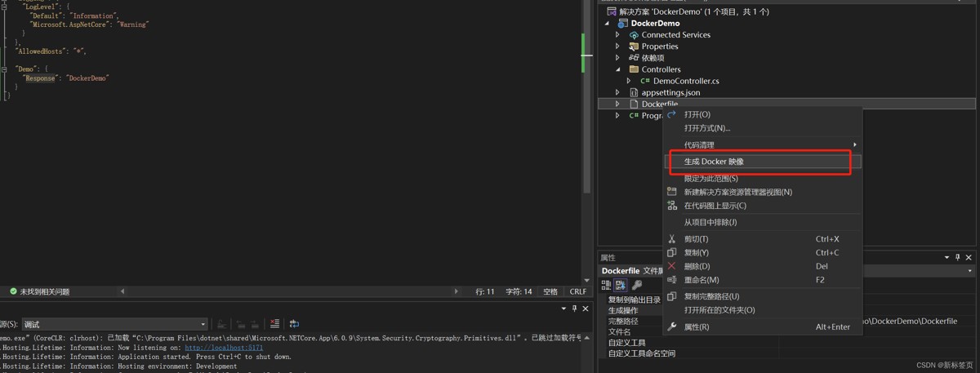Collapse the "Demo" JSON block in editor
This screenshot has width=980, height=373.
[x=5, y=69]
